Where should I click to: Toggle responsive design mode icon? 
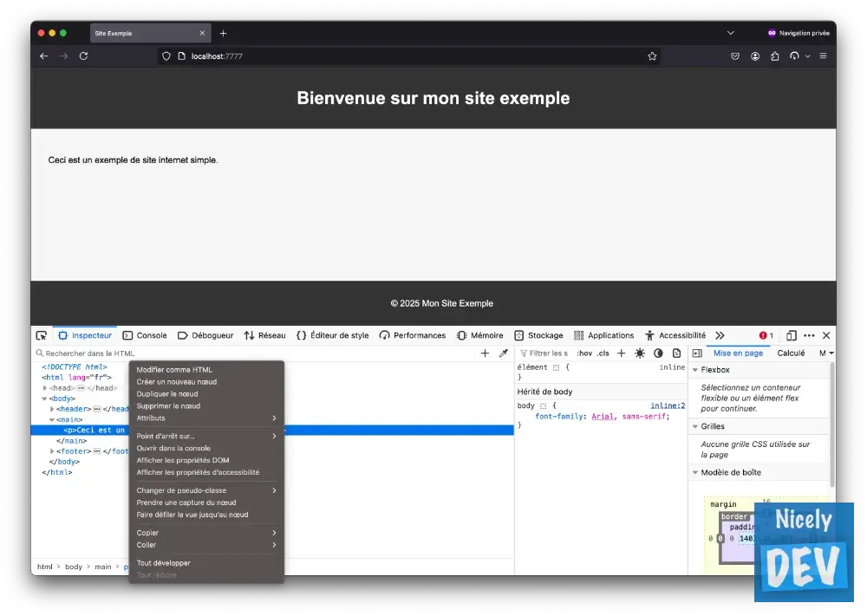click(792, 335)
